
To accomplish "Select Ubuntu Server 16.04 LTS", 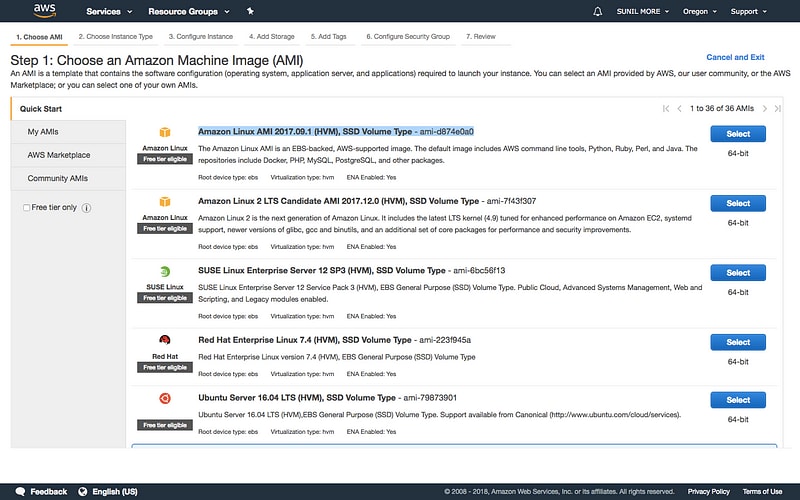I will (738, 400).
